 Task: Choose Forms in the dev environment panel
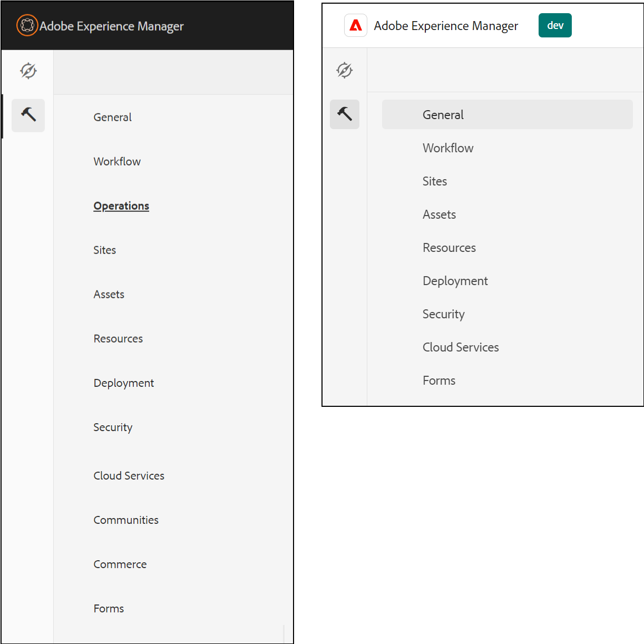(439, 380)
